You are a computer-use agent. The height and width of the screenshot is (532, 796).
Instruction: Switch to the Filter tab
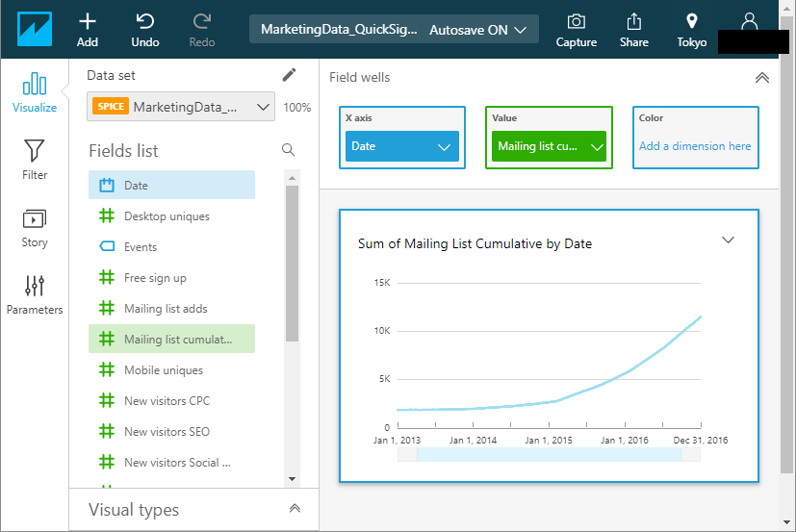click(35, 159)
